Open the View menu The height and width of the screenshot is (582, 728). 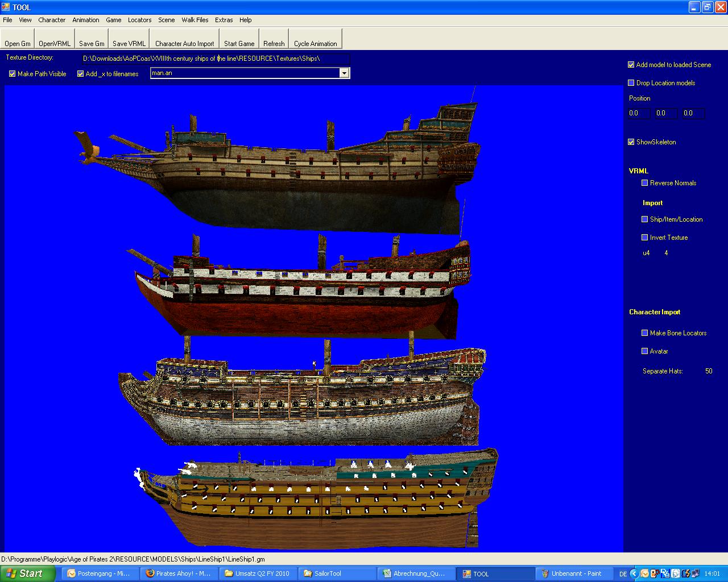click(25, 20)
